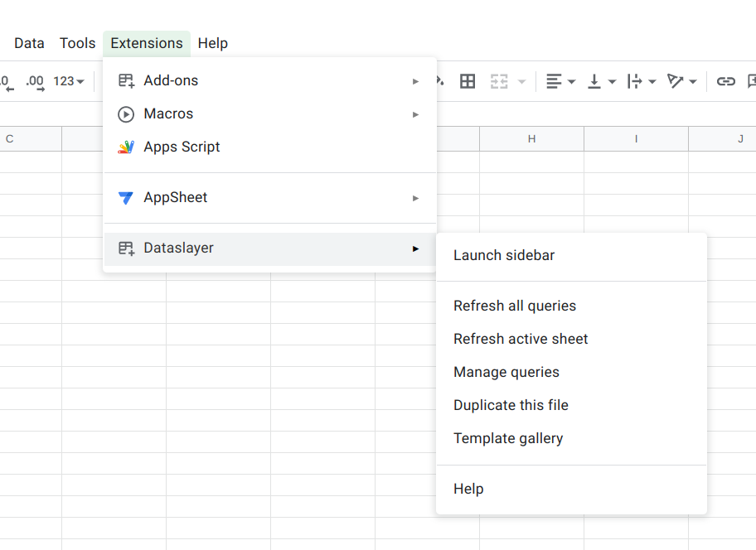Select Dataslayer menu entry
The height and width of the screenshot is (550, 756).
click(x=270, y=248)
